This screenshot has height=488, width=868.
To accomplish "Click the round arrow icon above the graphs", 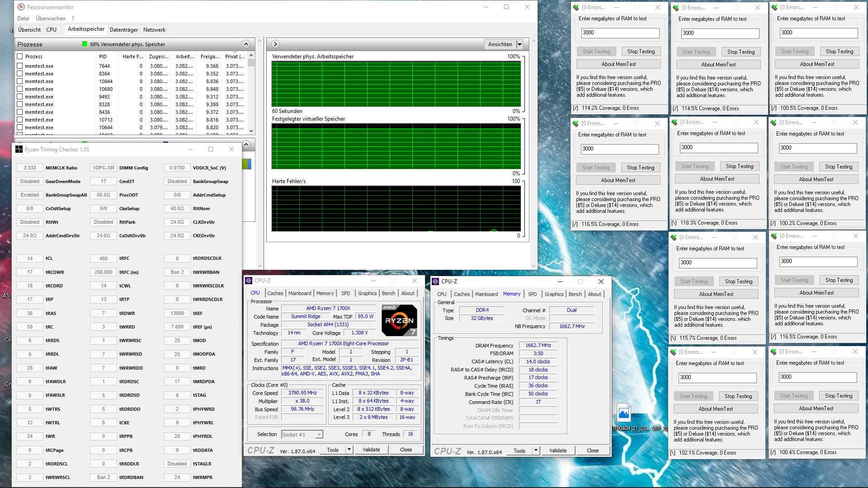I will click(275, 44).
